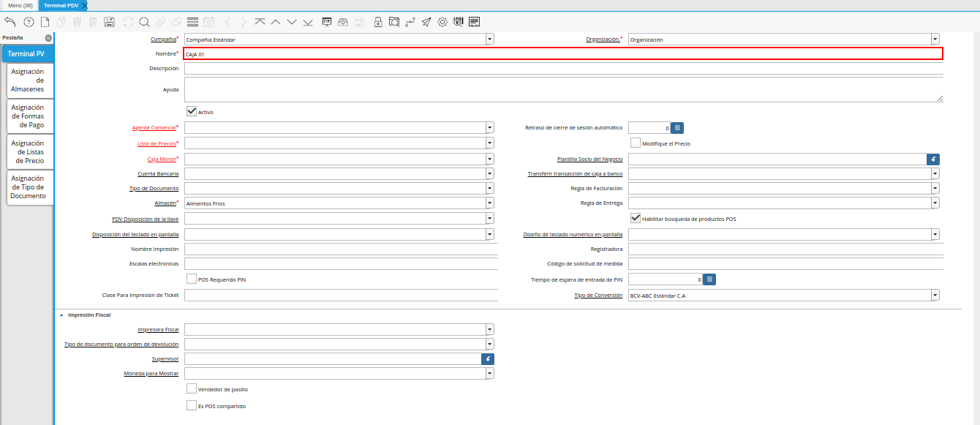This screenshot has height=425, width=980.
Task: Click the Moneda para Mostrar label link
Action: tap(151, 374)
